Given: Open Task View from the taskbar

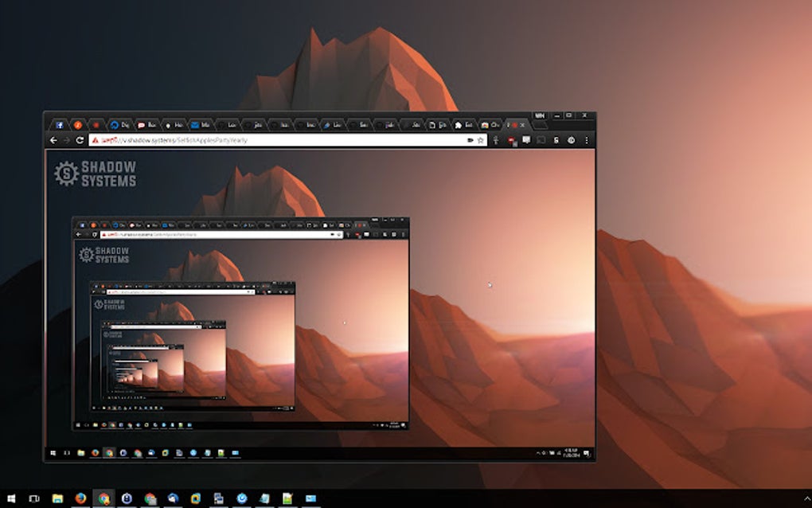Looking at the screenshot, I should pos(33,497).
